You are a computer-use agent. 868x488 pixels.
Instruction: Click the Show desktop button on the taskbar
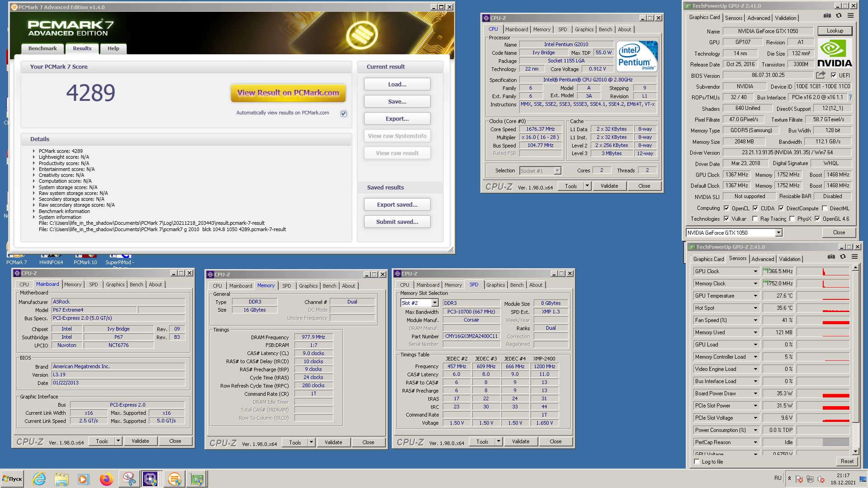pyautogui.click(x=863, y=479)
